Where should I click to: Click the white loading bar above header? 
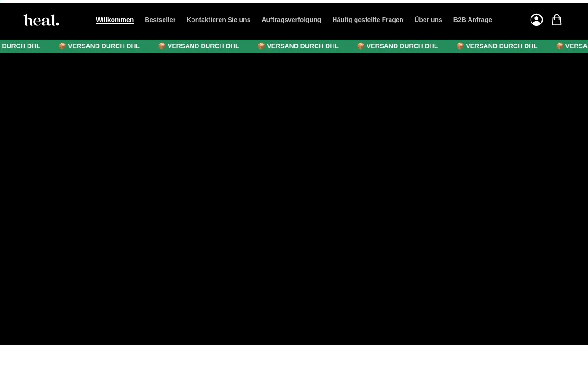(294, 1)
